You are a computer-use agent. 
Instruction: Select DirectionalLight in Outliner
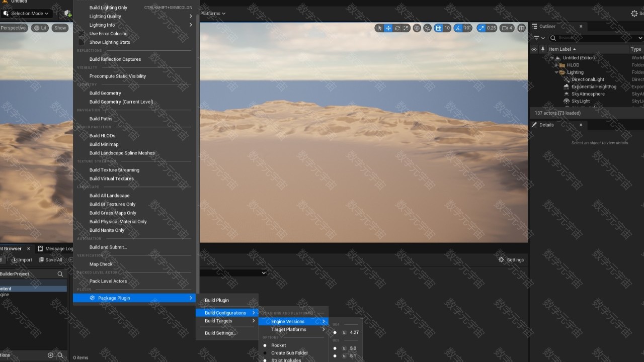[588, 79]
